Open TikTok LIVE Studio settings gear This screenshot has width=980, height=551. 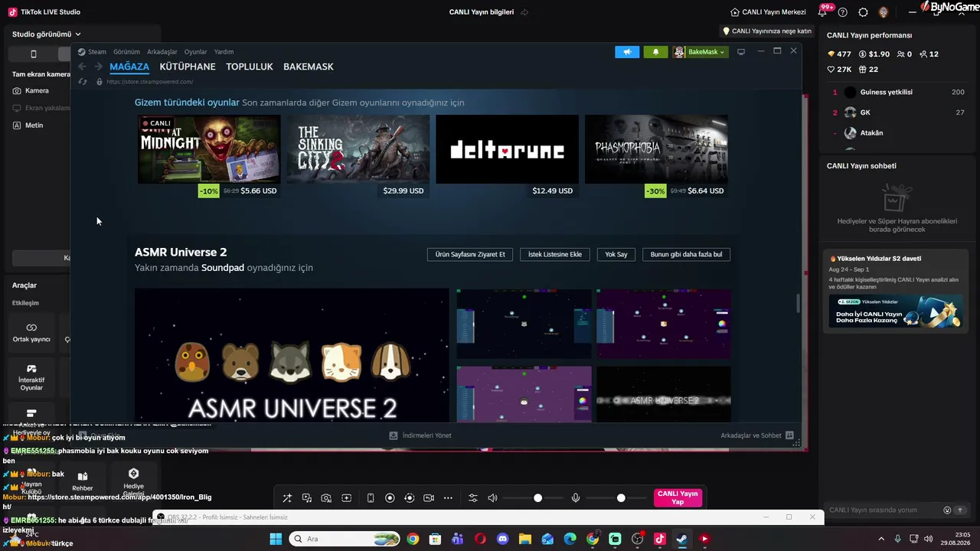(x=863, y=12)
